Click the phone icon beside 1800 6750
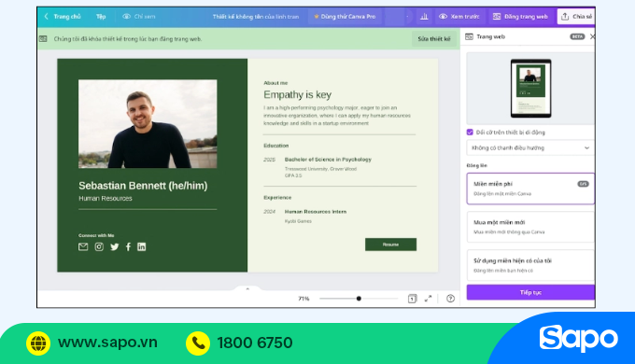Image resolution: width=635 pixels, height=364 pixels. 198,343
